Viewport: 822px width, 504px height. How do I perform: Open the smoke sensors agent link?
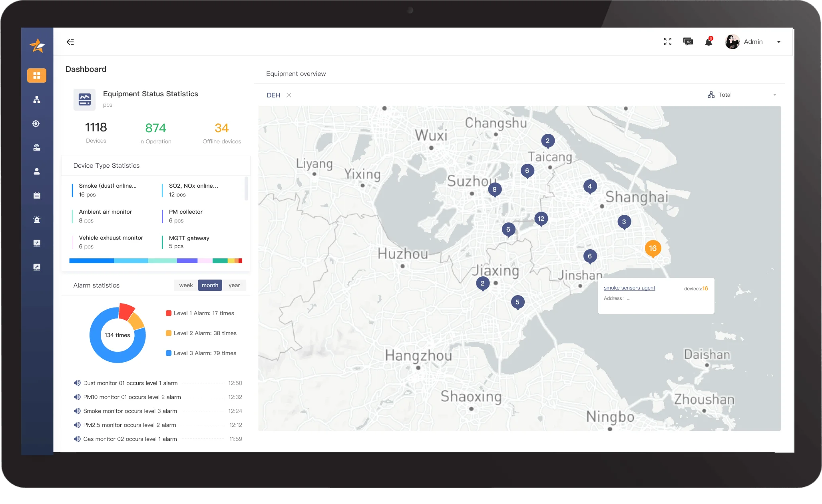(629, 288)
